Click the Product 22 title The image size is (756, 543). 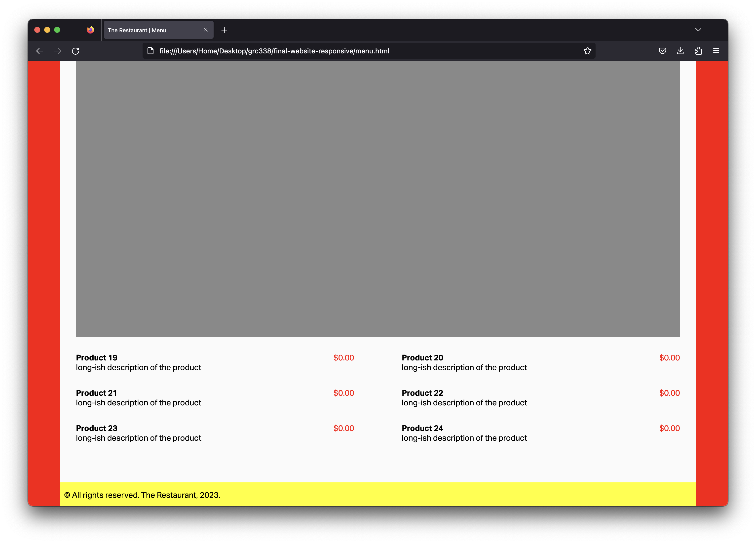click(x=422, y=393)
